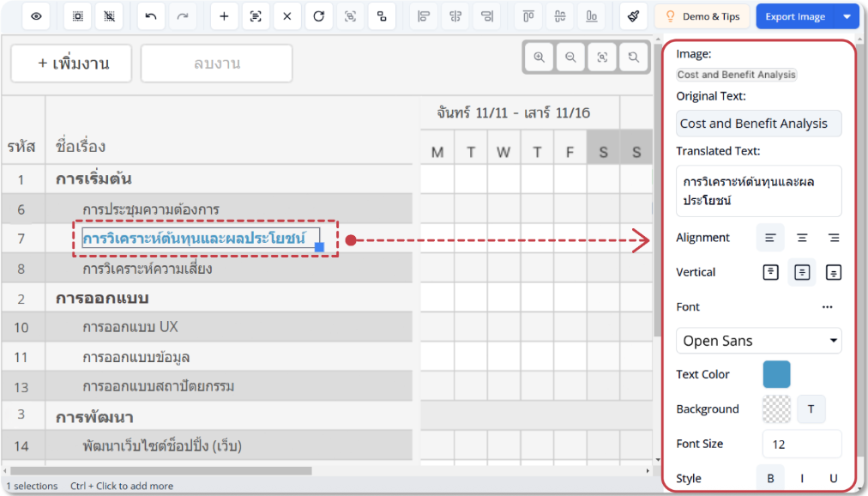Select center text alignment
Screen dimensions: 868x496
click(802, 238)
